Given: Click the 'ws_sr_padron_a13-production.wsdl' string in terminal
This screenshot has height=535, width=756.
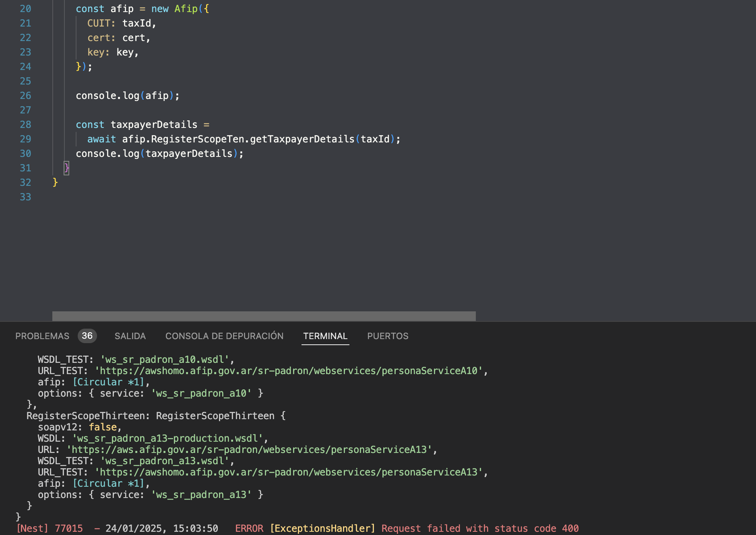Looking at the screenshot, I should point(168,438).
